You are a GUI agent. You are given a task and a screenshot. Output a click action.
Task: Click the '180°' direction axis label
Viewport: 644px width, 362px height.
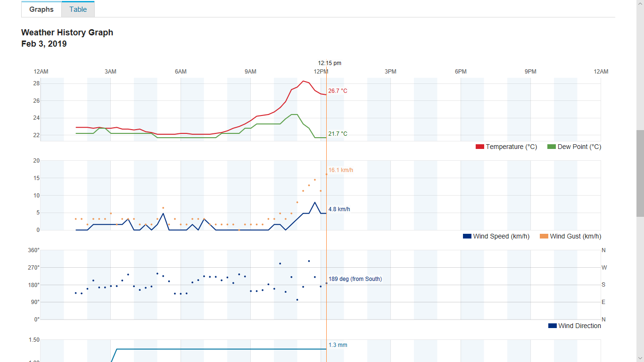[34, 285]
